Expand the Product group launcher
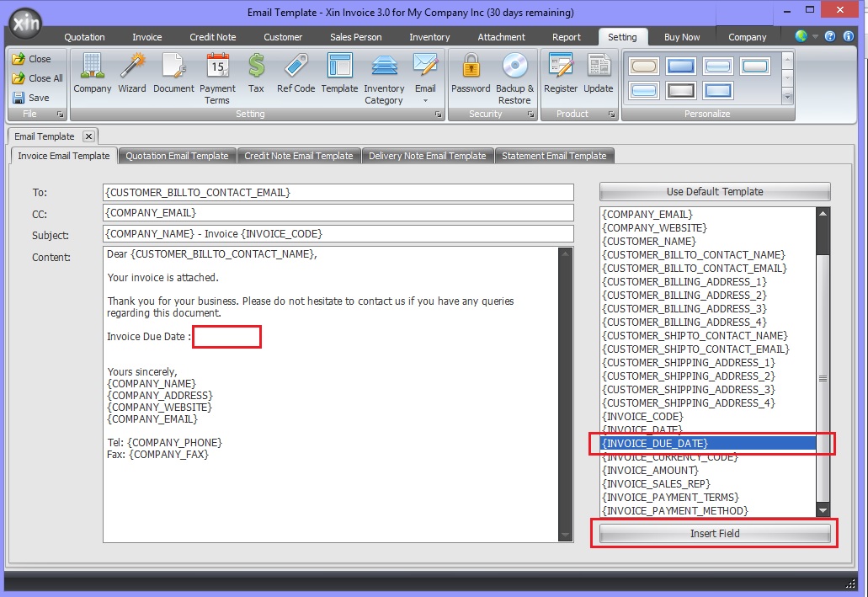Screen dimensions: 868x597 coord(611,114)
